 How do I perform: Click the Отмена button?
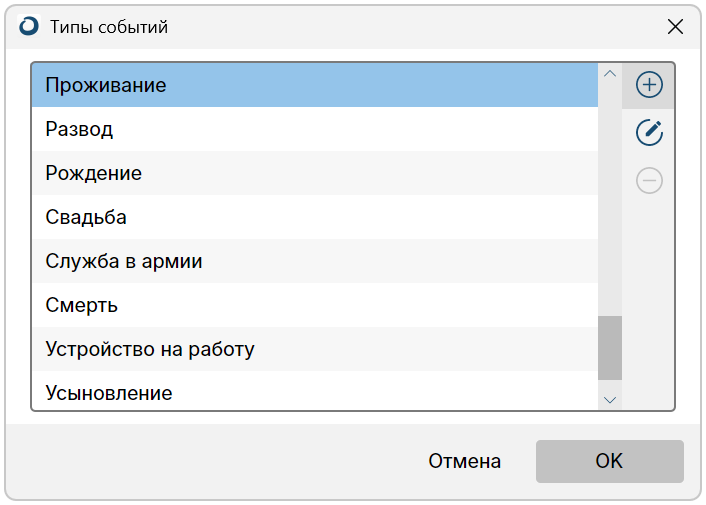pos(464,461)
